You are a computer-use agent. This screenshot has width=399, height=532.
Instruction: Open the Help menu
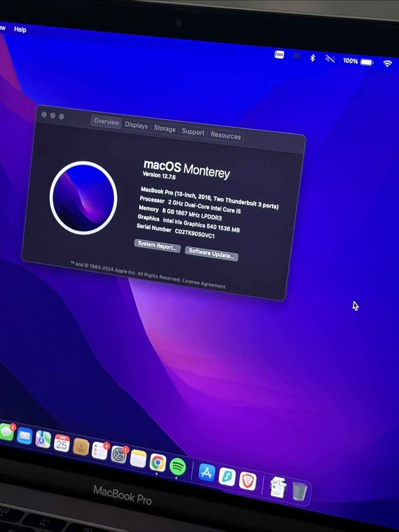click(x=20, y=29)
